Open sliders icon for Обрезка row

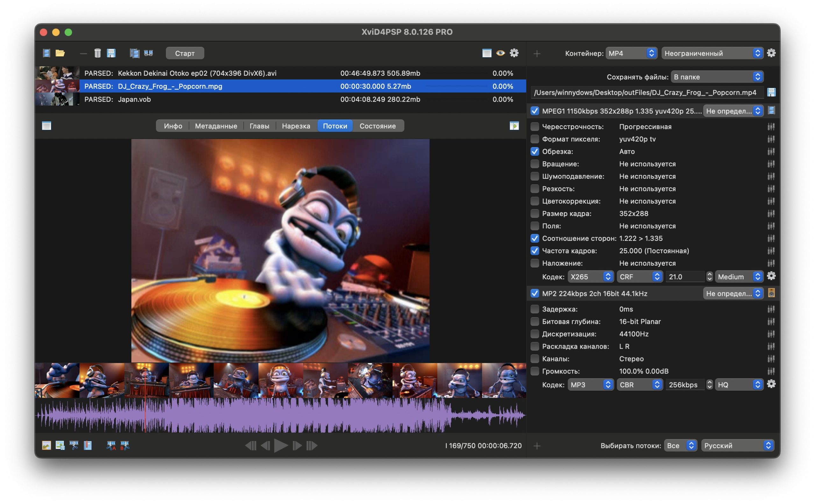(x=771, y=152)
